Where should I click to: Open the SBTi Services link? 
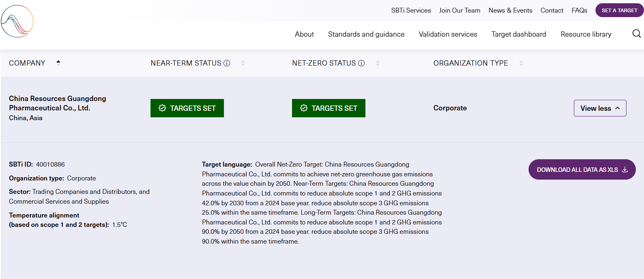tap(411, 11)
